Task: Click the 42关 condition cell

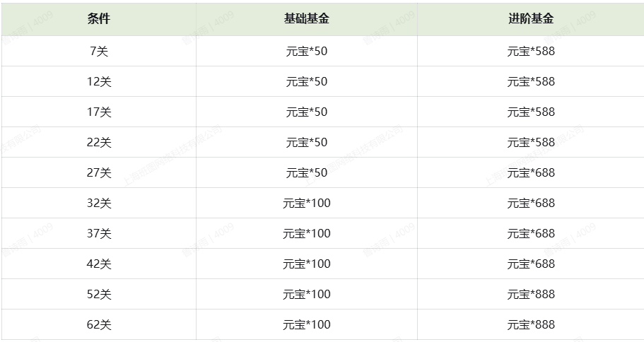Action: pyautogui.click(x=99, y=264)
